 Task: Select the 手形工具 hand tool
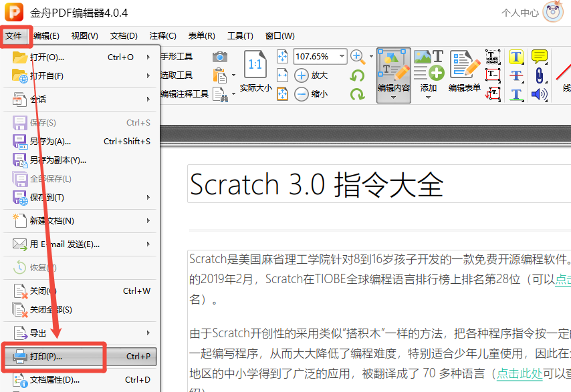(x=177, y=57)
